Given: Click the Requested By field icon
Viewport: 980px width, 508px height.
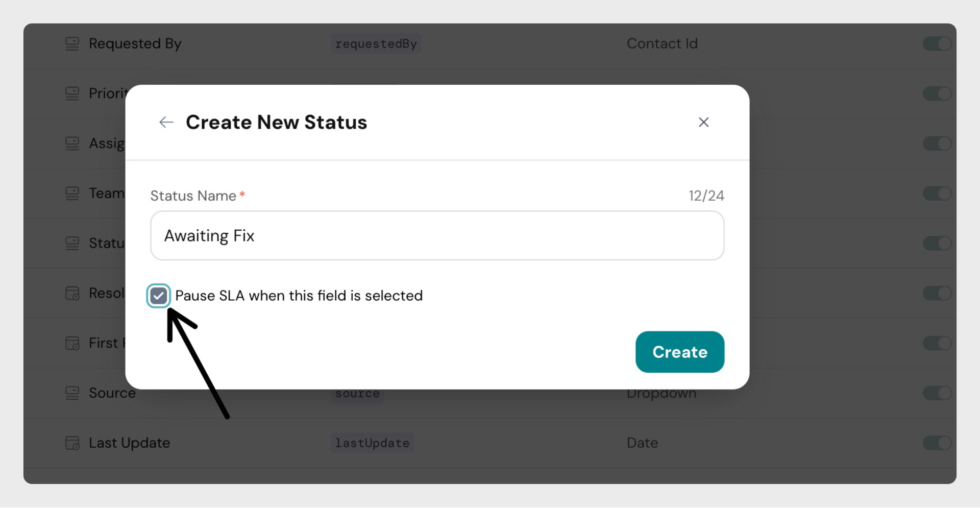Looking at the screenshot, I should click(x=72, y=44).
